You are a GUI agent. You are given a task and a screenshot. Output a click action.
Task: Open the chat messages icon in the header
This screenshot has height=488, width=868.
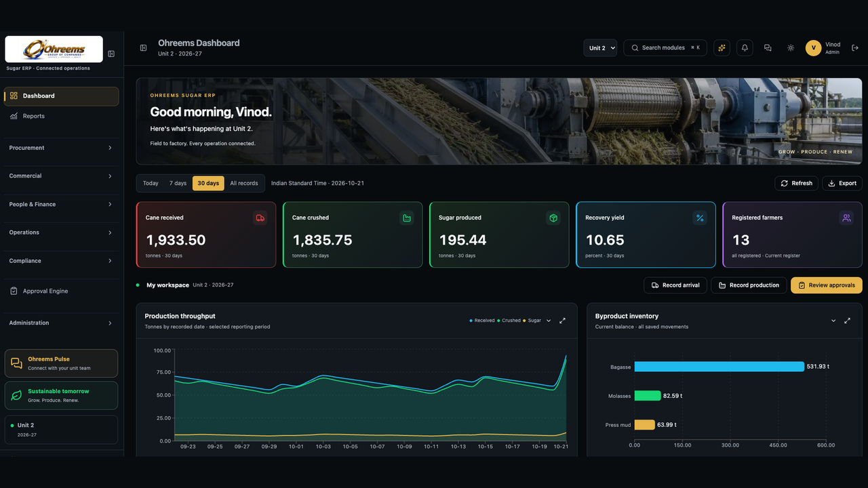click(768, 48)
